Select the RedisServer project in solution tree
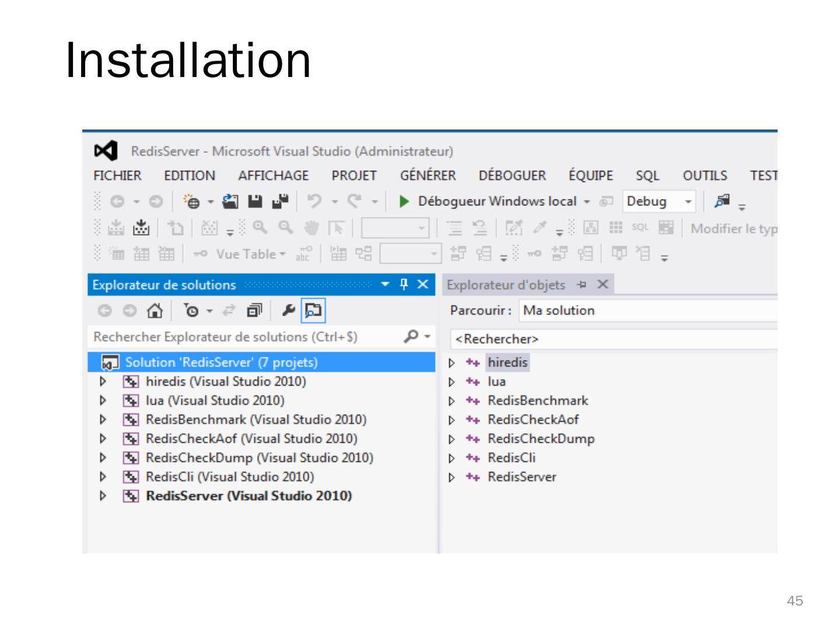The image size is (840, 630). click(249, 496)
